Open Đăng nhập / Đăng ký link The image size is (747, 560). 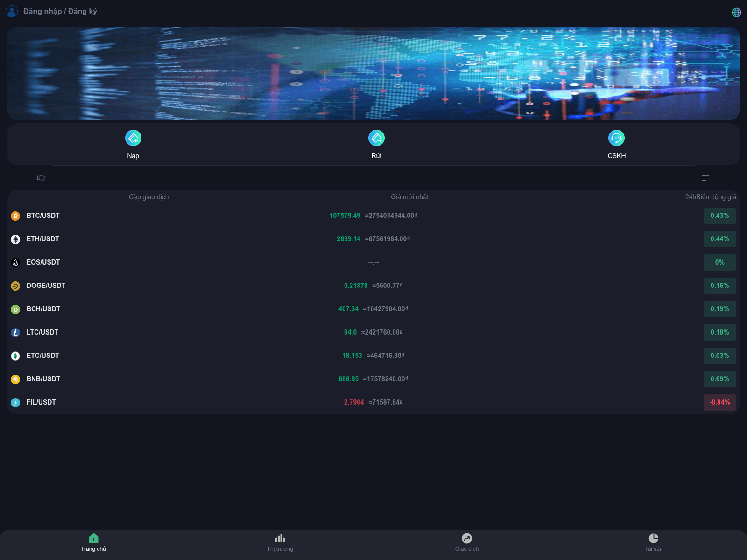[x=60, y=11]
